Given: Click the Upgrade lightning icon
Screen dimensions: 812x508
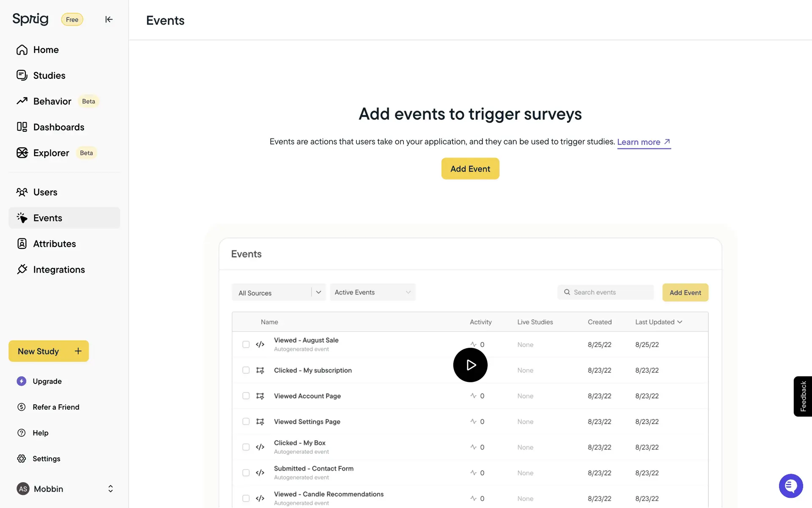Looking at the screenshot, I should [22, 381].
